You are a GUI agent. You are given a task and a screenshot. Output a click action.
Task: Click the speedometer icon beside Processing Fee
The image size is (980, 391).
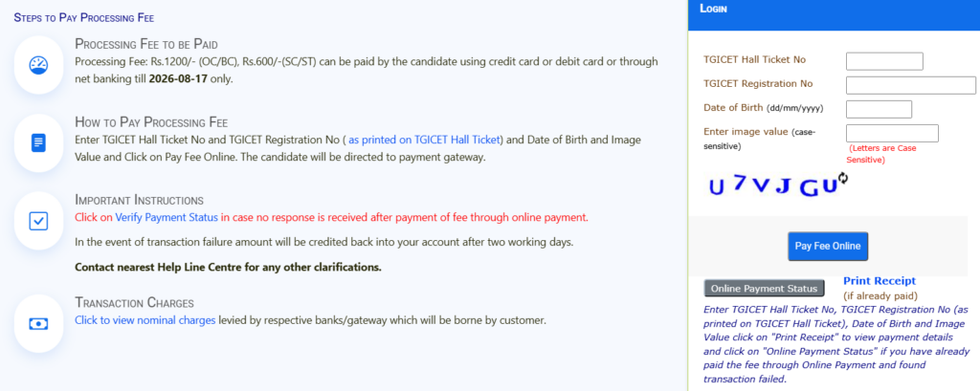pos(38,65)
